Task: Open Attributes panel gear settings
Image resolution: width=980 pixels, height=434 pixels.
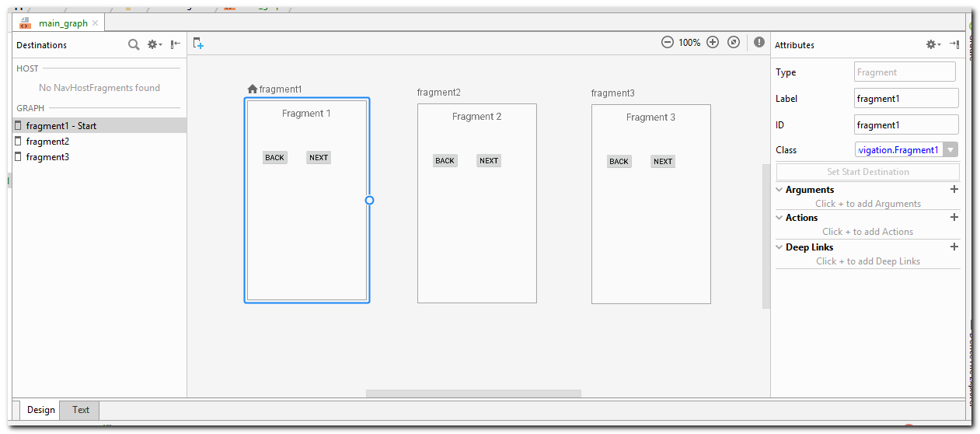Action: (932, 44)
